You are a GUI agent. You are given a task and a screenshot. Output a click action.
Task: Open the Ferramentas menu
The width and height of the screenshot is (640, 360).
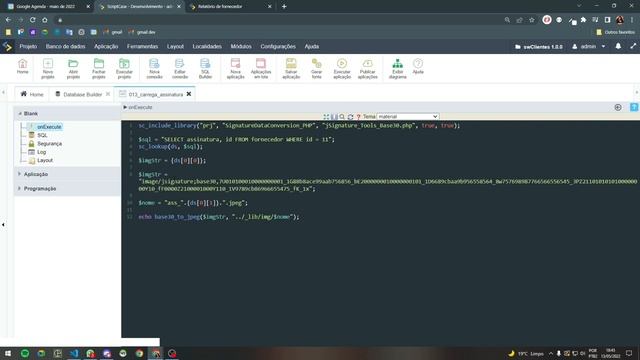(142, 47)
